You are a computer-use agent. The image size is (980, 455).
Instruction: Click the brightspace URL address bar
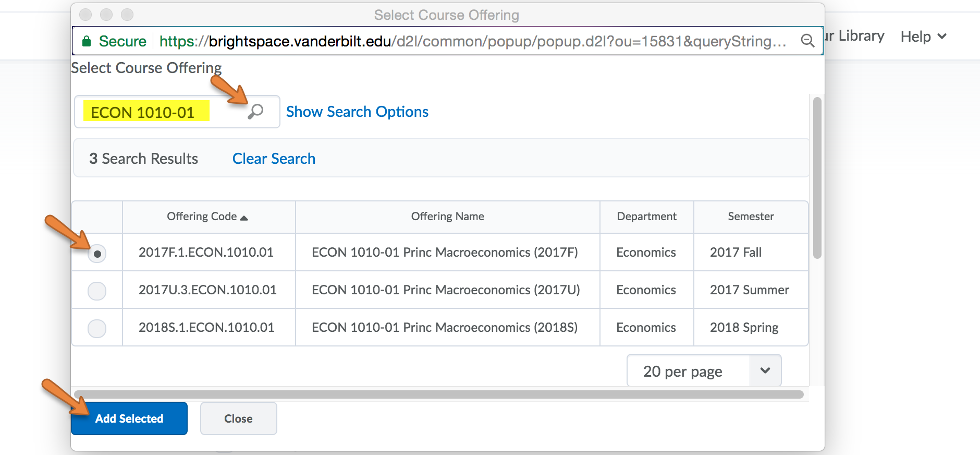469,41
